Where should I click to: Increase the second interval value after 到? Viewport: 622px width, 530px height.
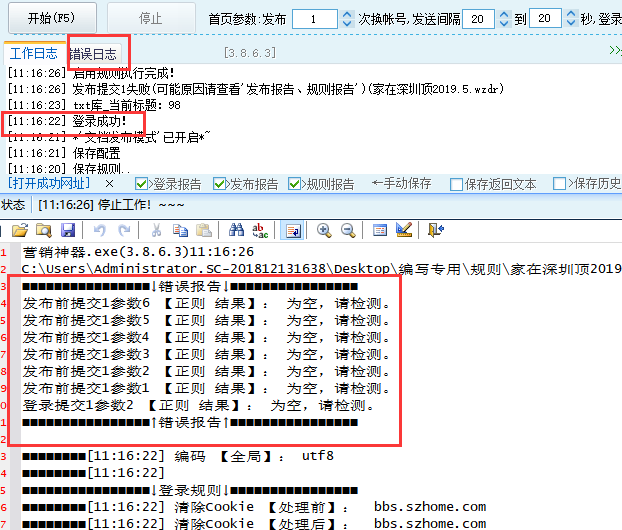click(571, 14)
